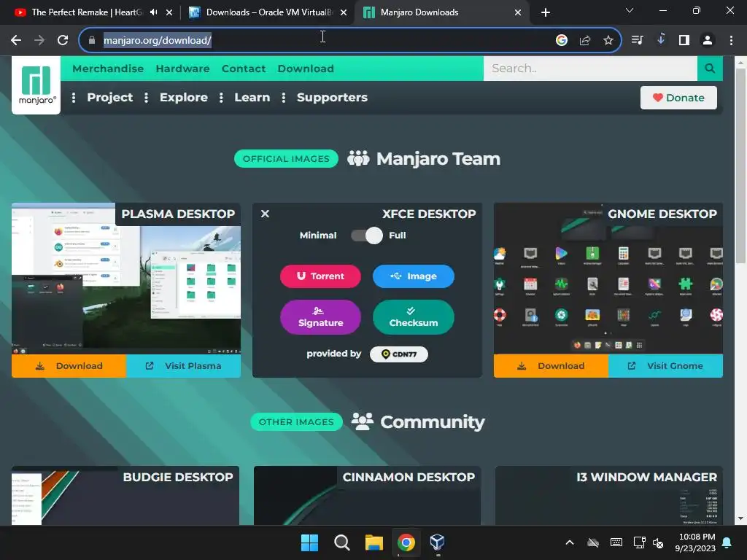Open media controls icon
The width and height of the screenshot is (747, 560).
tap(637, 40)
